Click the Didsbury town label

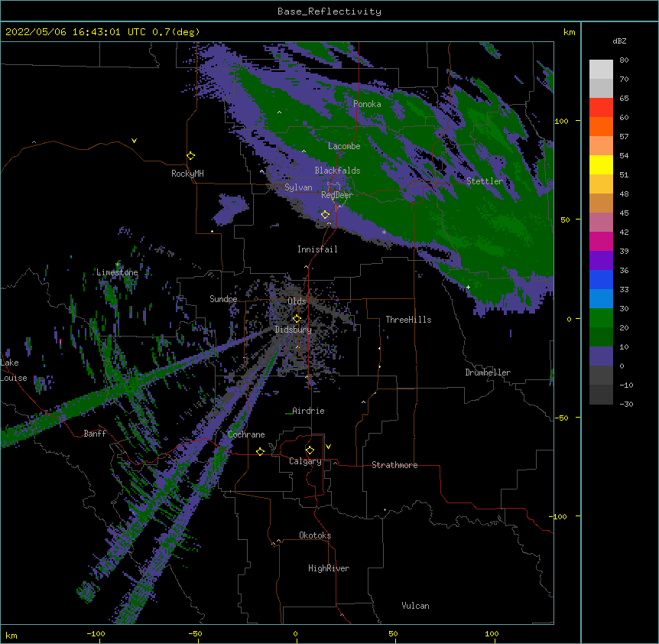tap(294, 330)
